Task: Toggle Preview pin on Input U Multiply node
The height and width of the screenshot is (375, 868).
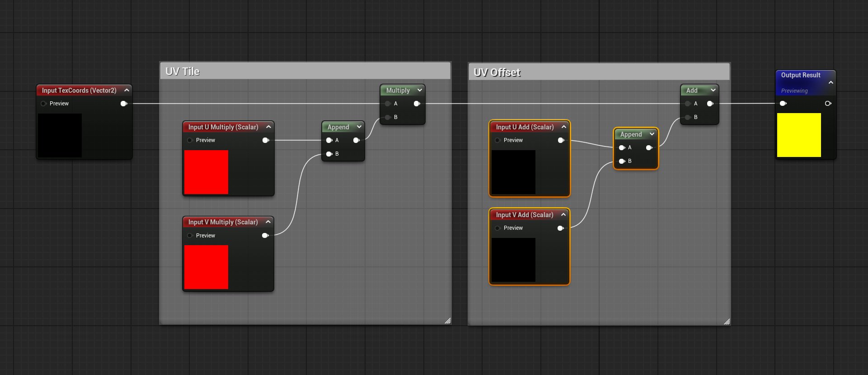Action: pyautogui.click(x=190, y=140)
